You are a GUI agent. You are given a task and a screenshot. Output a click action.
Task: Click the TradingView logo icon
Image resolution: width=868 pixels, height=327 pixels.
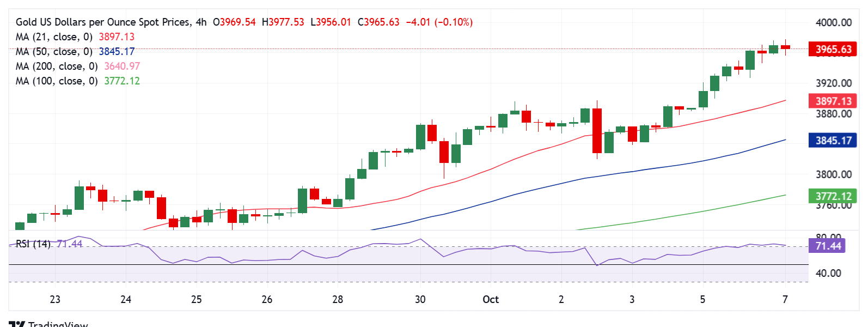pyautogui.click(x=17, y=324)
